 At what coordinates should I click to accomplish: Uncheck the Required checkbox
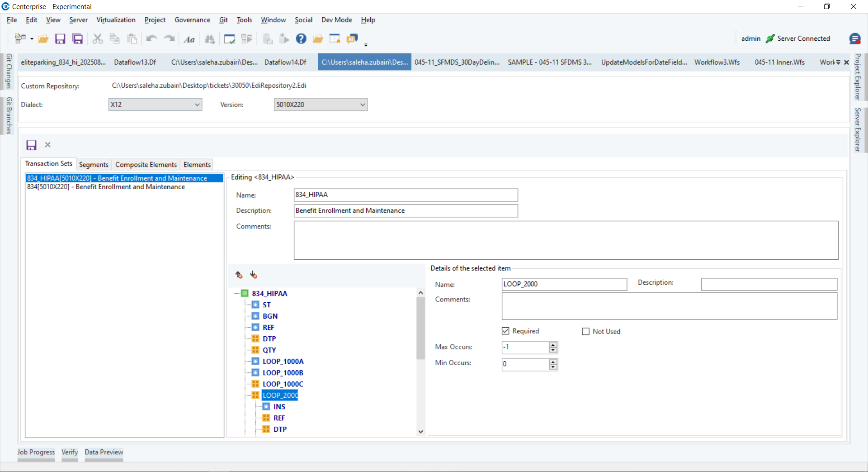click(505, 331)
